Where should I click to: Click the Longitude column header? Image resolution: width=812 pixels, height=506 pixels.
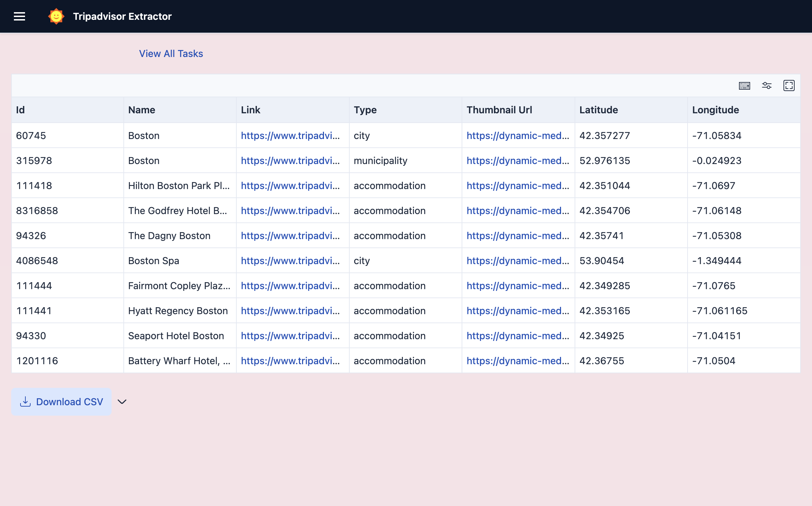(715, 110)
